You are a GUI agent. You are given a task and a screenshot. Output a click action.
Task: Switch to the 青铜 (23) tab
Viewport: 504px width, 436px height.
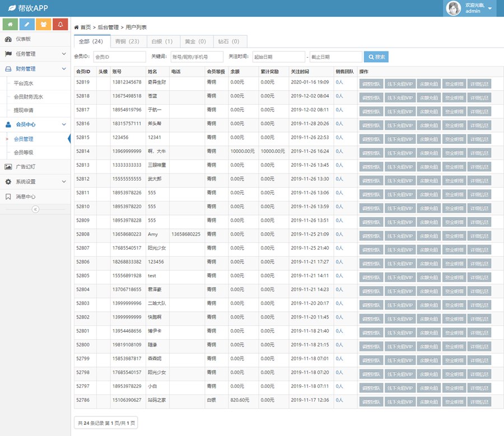[127, 41]
